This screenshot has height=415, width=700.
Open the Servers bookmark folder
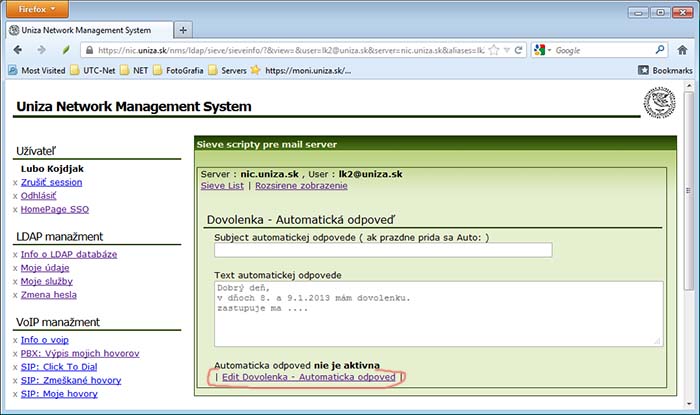coord(228,71)
